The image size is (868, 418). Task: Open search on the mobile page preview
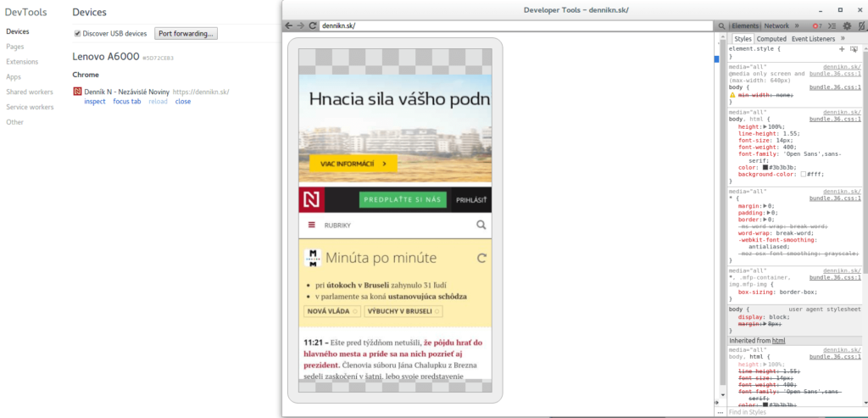click(481, 225)
